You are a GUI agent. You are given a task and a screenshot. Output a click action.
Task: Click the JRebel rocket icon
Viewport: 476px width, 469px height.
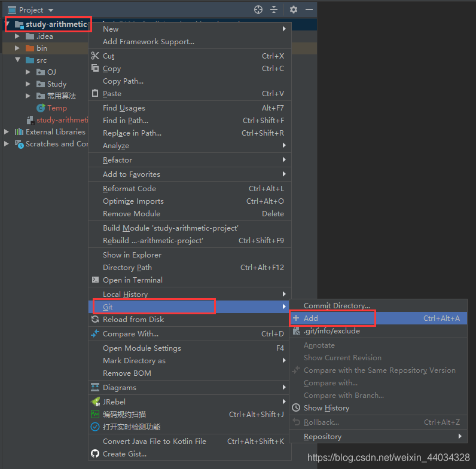96,401
